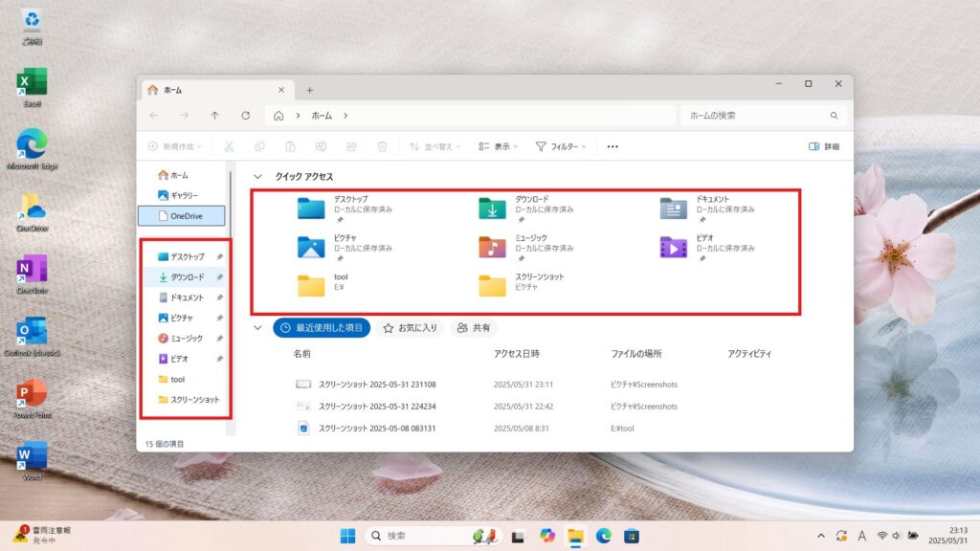Open the ピクチャ folder in Quick Access
Image resolution: width=980 pixels, height=551 pixels.
pyautogui.click(x=344, y=248)
